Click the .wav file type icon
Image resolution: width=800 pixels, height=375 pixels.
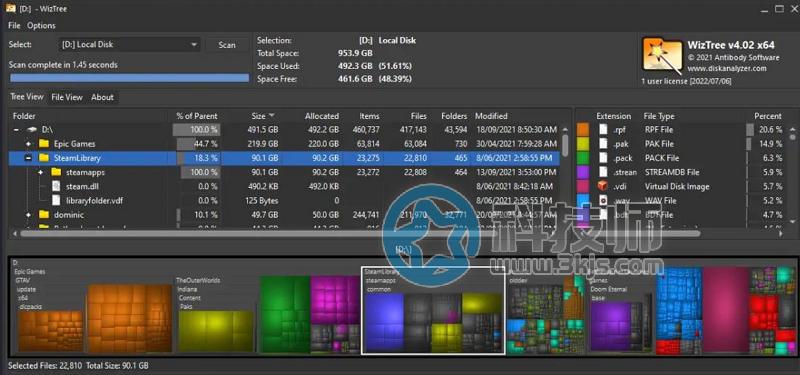click(x=604, y=201)
